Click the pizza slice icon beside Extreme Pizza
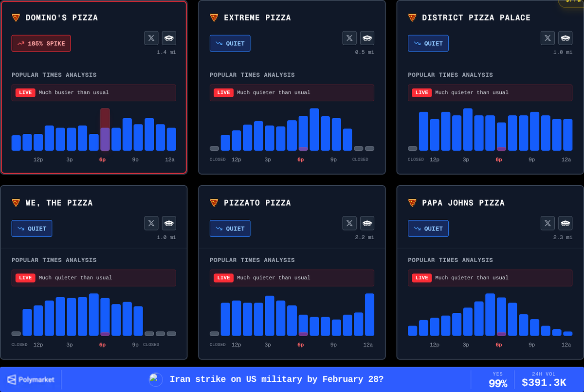This screenshot has height=392, width=584. [x=214, y=18]
